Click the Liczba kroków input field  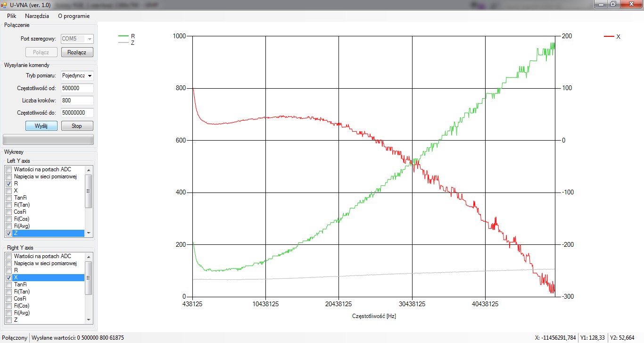77,100
